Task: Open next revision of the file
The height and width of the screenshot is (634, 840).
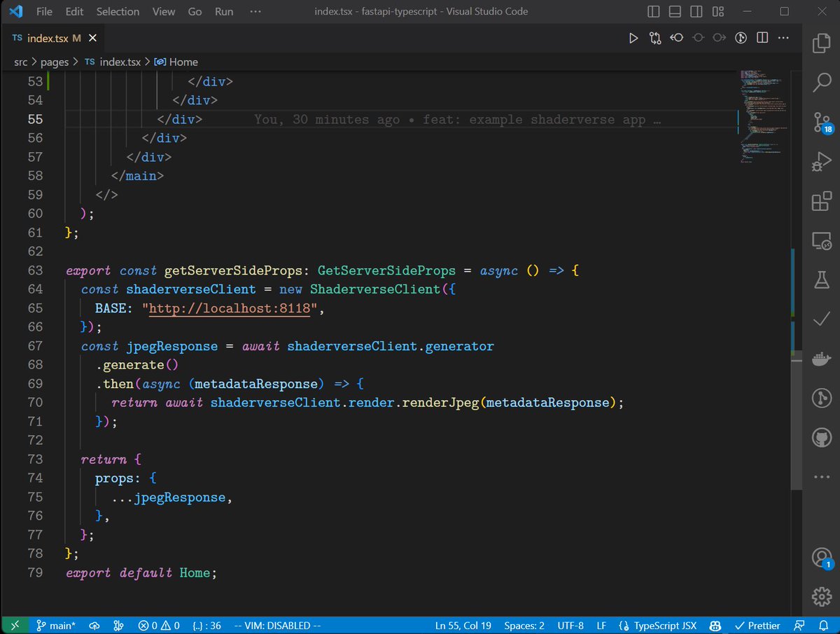Action: [x=719, y=38]
